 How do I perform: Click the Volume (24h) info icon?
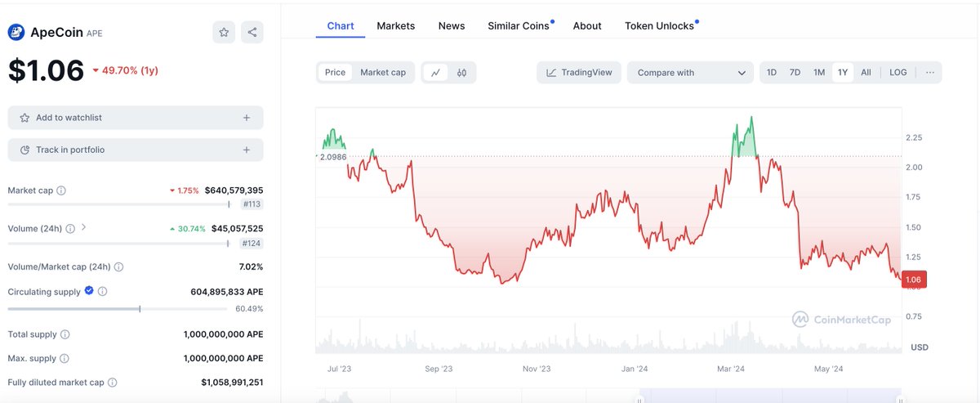pyautogui.click(x=70, y=229)
